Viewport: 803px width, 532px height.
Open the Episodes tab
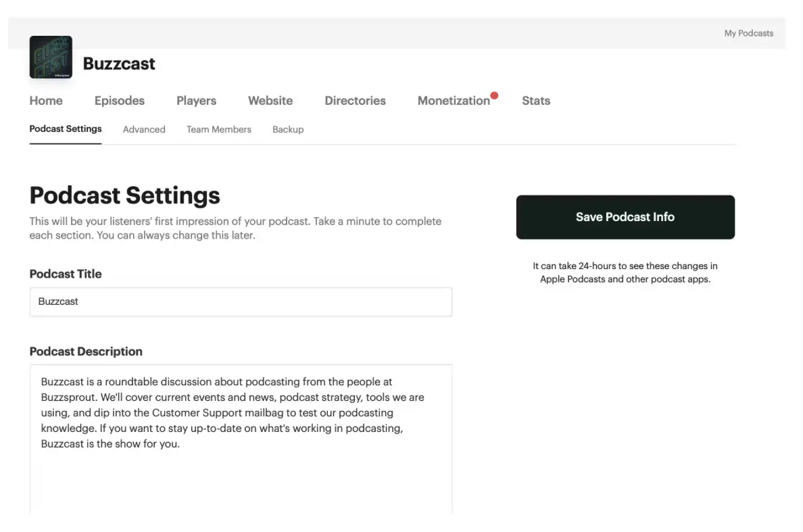click(x=120, y=101)
